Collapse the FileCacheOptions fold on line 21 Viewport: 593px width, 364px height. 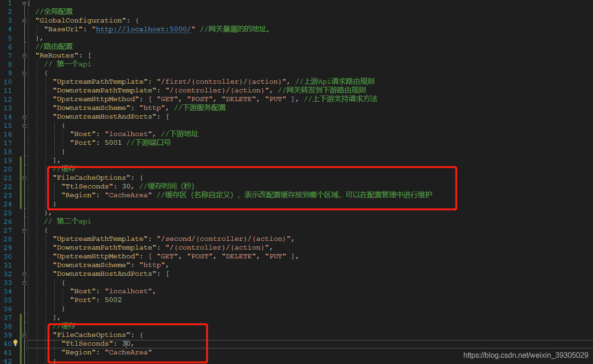pyautogui.click(x=24, y=178)
